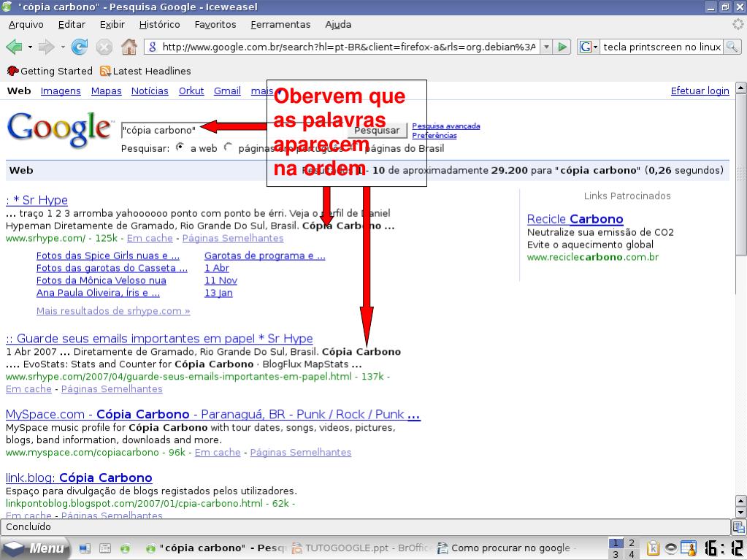Click the Recicle Carbono sponsored link
This screenshot has width=747, height=560.
coord(575,219)
